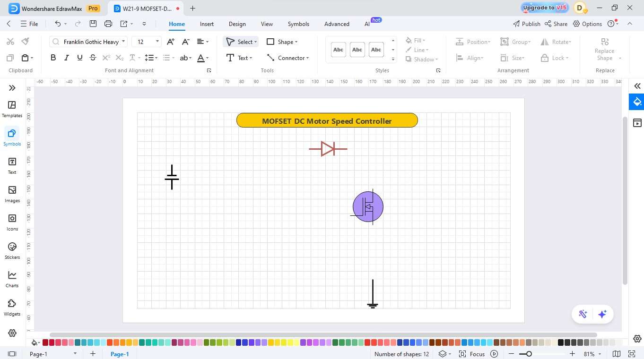The width and height of the screenshot is (644, 359).
Task: Toggle Focus mode in status bar
Action: (x=472, y=354)
